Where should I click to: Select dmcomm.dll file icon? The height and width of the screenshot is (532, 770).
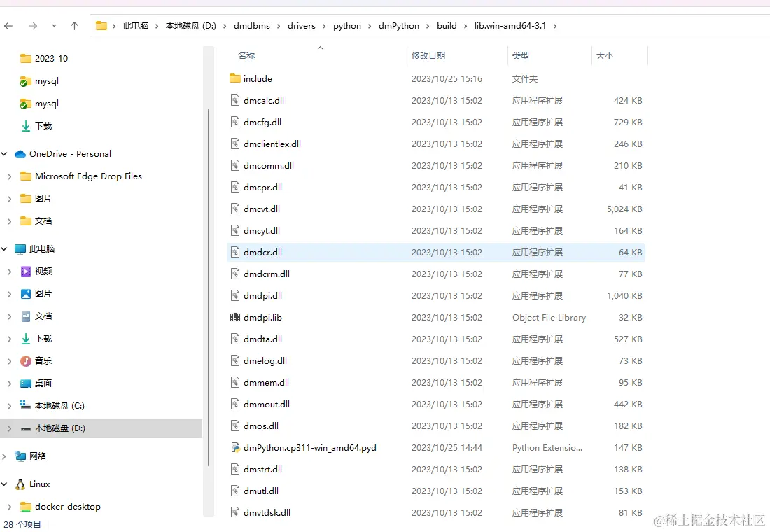click(x=235, y=165)
